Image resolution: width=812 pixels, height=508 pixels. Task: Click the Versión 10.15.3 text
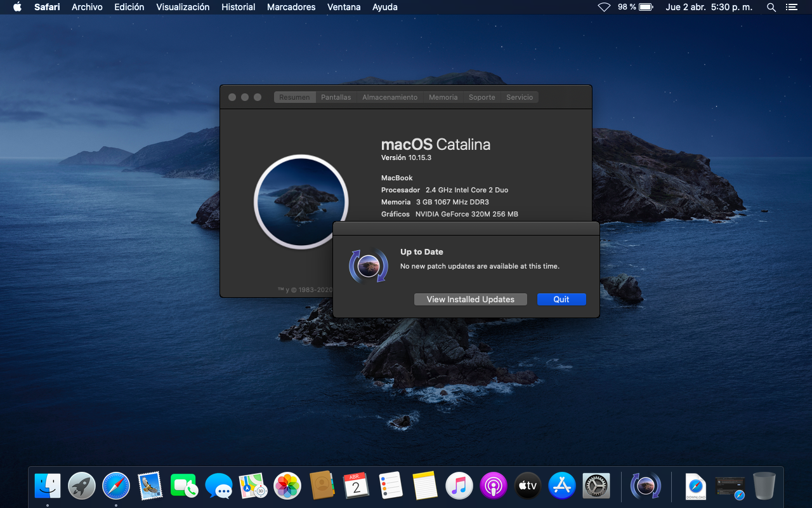(x=406, y=157)
